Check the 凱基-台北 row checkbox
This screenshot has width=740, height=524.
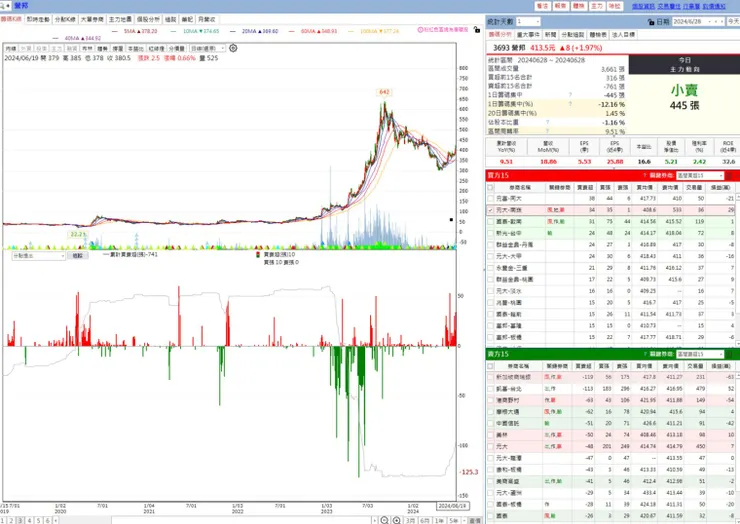[491, 389]
